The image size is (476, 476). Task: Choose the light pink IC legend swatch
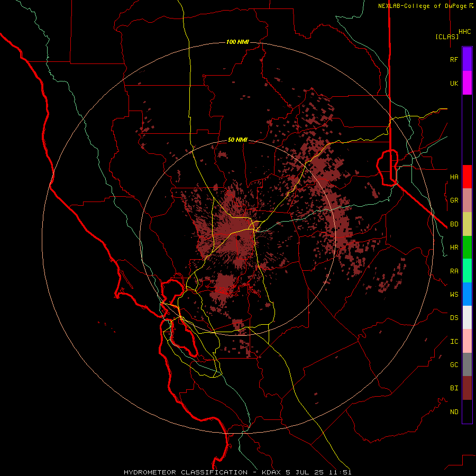click(x=467, y=341)
